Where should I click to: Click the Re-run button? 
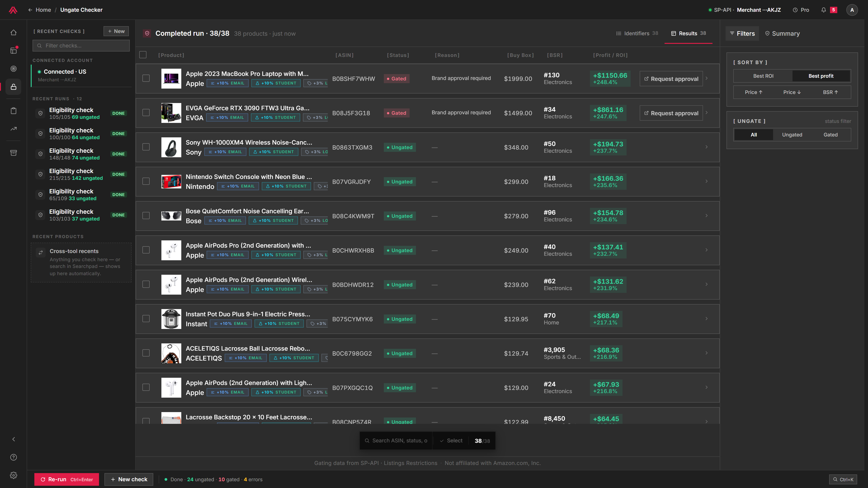tap(67, 479)
